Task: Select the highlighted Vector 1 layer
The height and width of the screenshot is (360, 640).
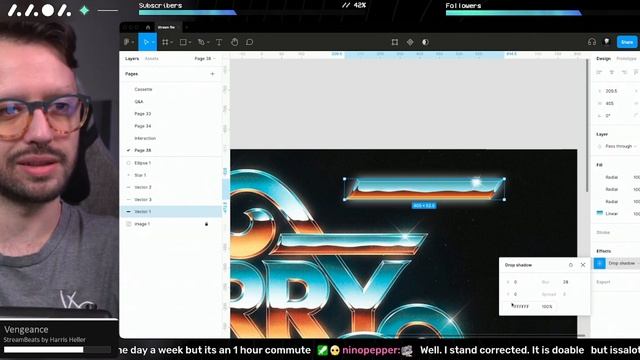Action: (171, 212)
